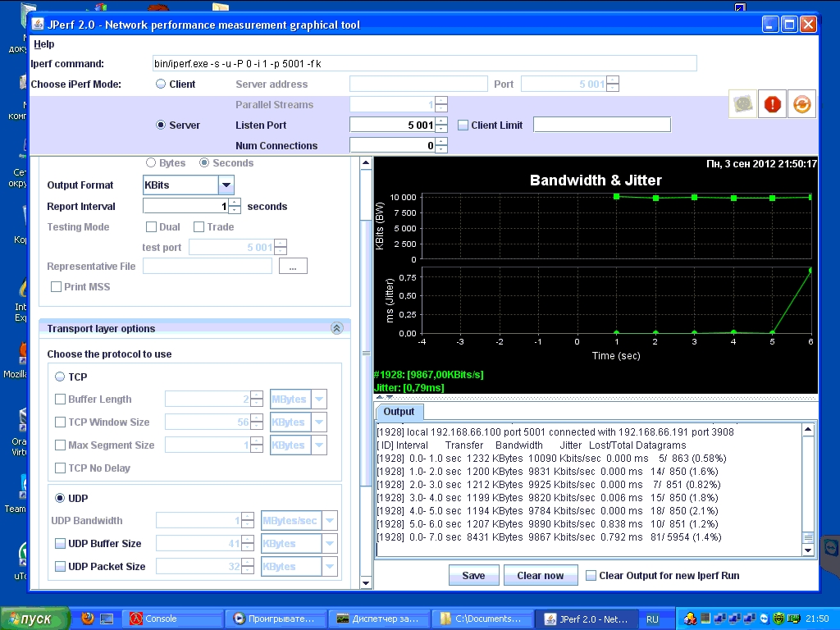Open Firefox from the quick launch bar
Image resolution: width=840 pixels, height=630 pixels.
[x=87, y=619]
